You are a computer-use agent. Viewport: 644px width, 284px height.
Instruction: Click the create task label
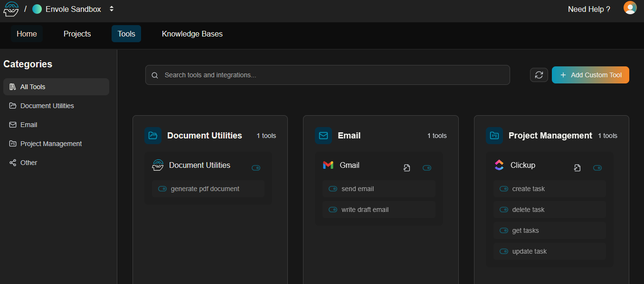(529, 189)
